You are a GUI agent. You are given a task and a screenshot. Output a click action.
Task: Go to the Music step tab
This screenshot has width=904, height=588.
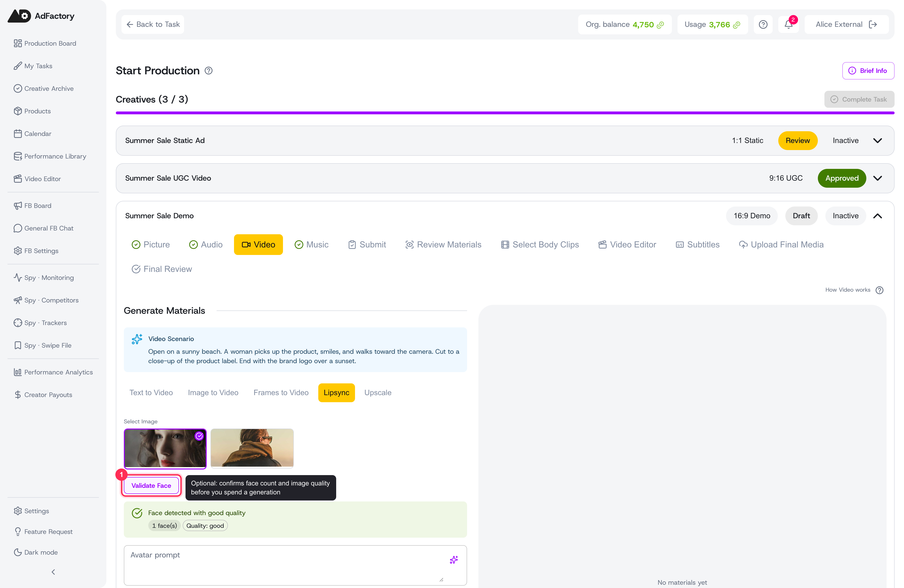[311, 244]
